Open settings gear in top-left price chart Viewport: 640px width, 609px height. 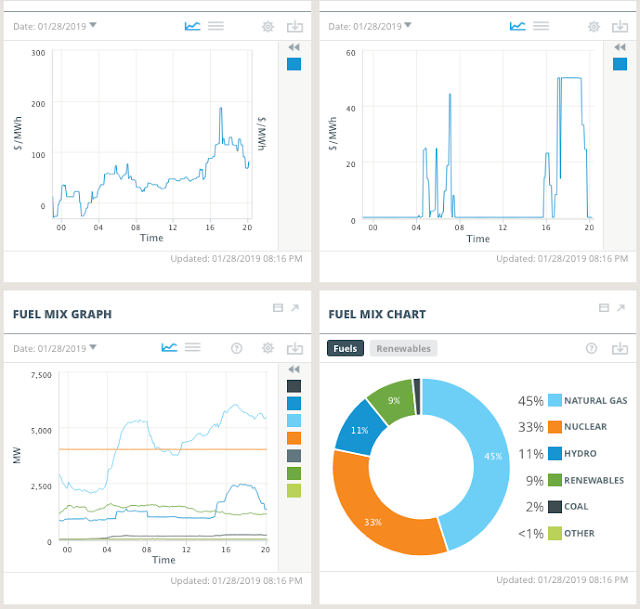pos(268,27)
